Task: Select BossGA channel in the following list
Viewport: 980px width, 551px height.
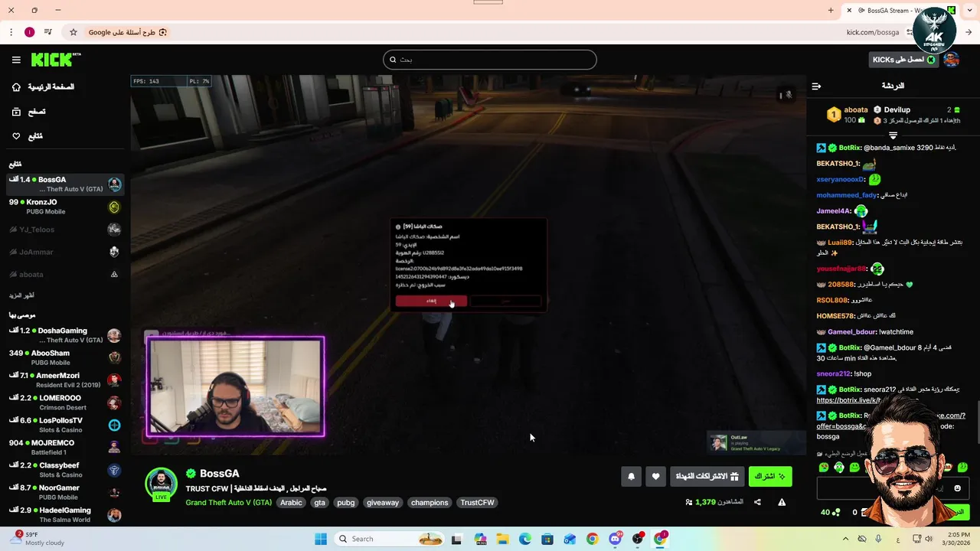Action: tap(65, 184)
